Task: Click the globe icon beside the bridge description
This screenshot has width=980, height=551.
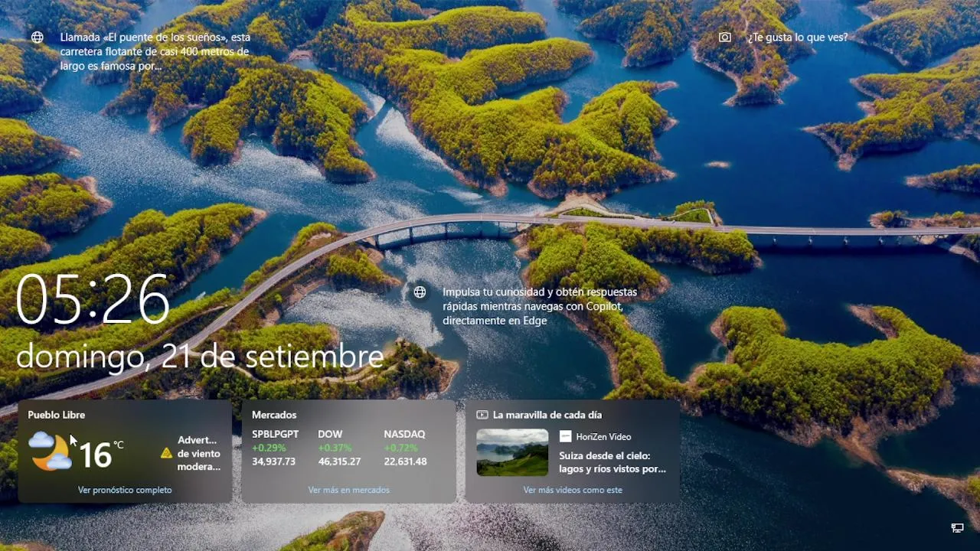Action: [x=37, y=37]
